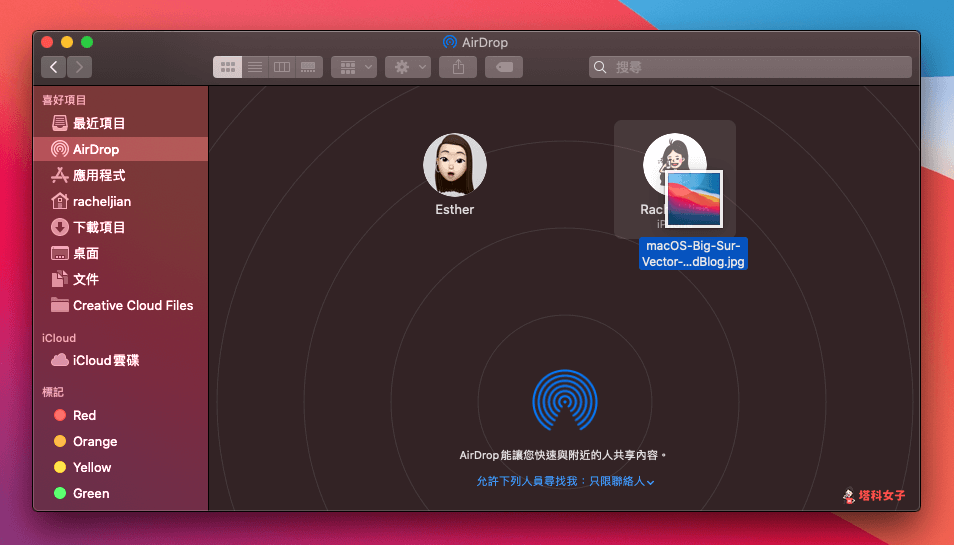Viewport: 954px width, 545px height.
Task: Open 文件 in the sidebar
Action: [120, 279]
